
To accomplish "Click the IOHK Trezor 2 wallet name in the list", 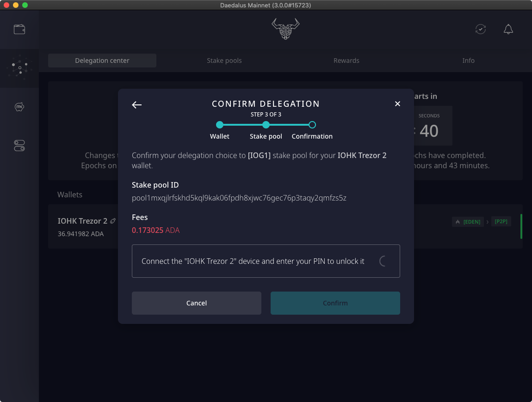I will coord(82,221).
